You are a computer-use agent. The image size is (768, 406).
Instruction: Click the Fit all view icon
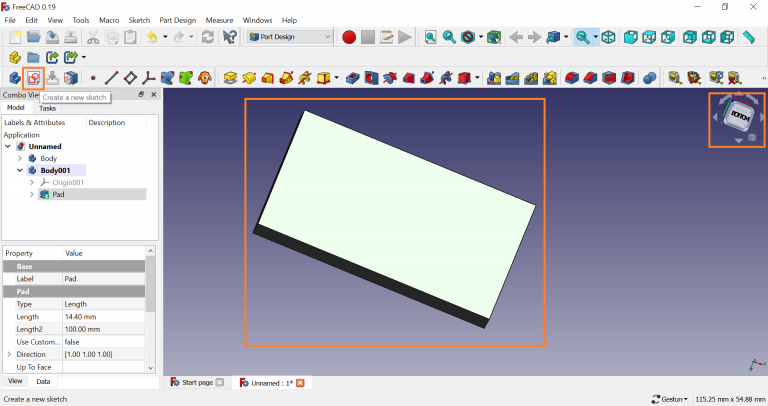[x=431, y=37]
